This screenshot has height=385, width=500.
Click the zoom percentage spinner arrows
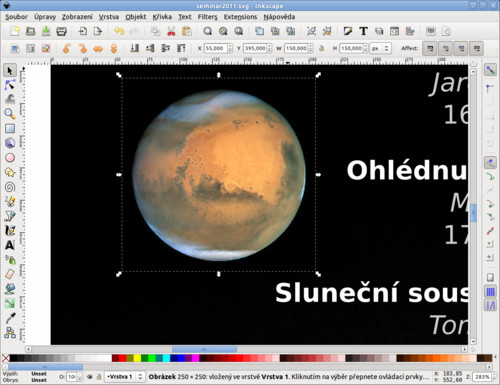(493, 377)
